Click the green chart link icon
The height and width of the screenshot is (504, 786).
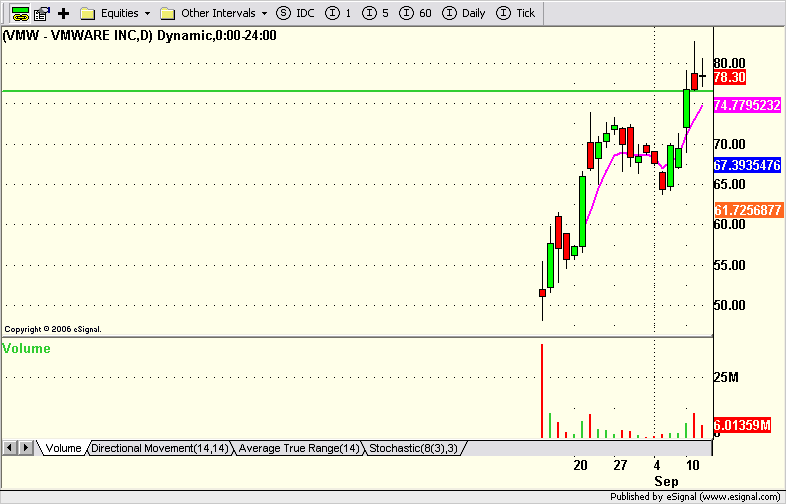click(20, 14)
